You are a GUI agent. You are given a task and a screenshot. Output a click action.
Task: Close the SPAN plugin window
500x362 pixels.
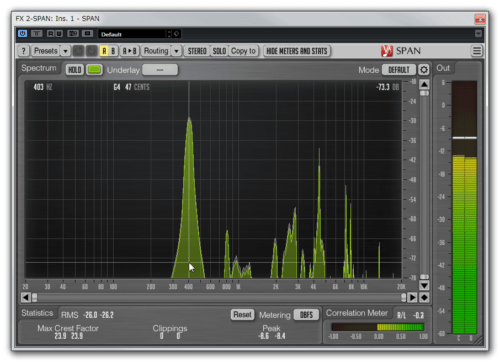click(x=480, y=19)
